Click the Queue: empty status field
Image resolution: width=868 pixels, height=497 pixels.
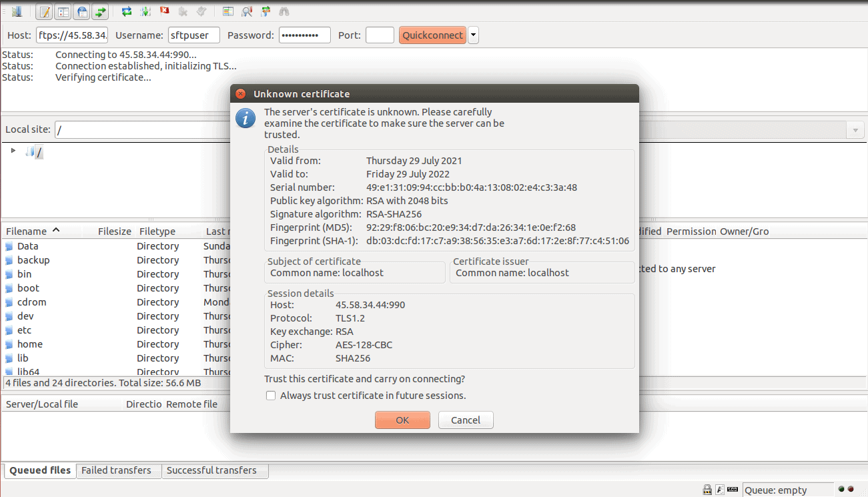[x=788, y=490]
